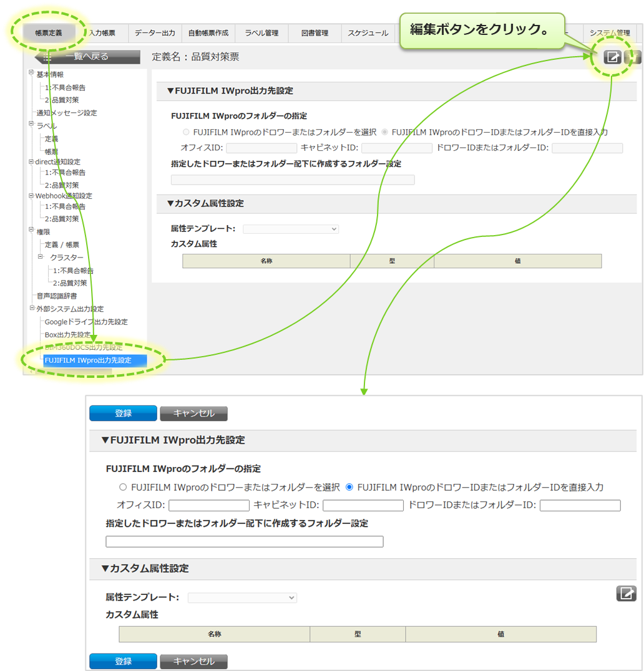Click the list icon on the 一覧へ戻る button
644x671 pixels.
pos(47,57)
